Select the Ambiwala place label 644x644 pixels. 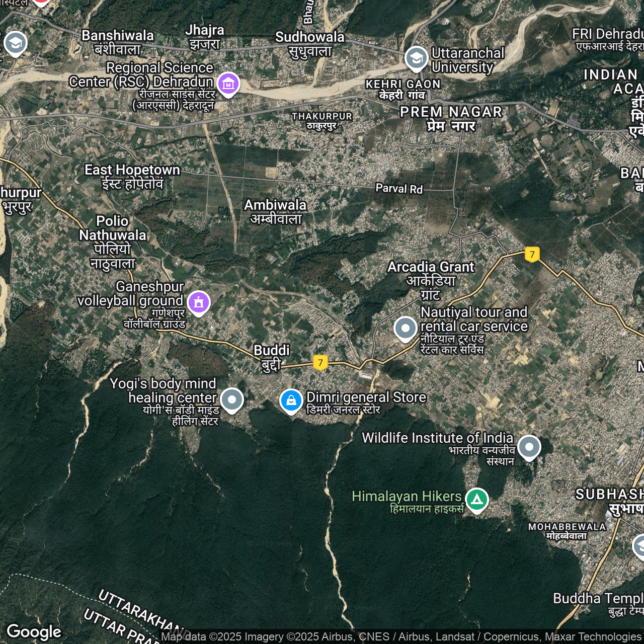click(x=275, y=211)
